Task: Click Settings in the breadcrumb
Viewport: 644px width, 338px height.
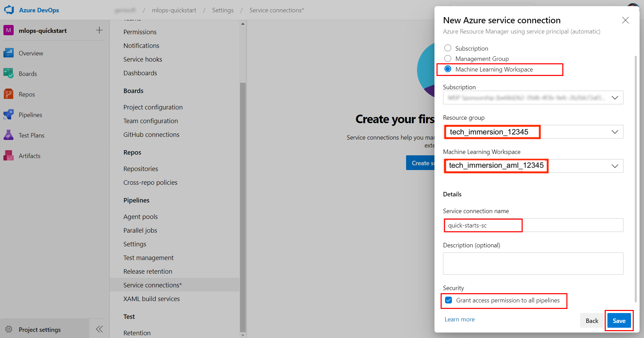Action: [223, 10]
